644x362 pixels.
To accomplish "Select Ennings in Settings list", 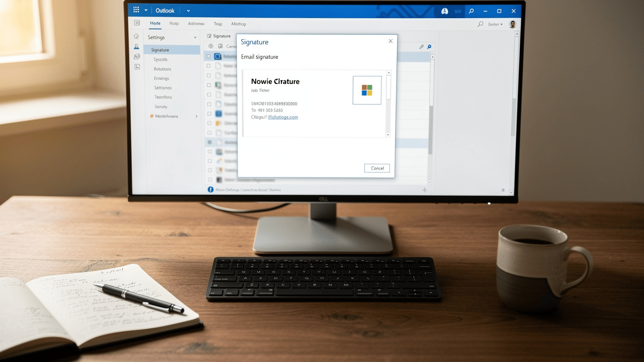I will tap(162, 78).
